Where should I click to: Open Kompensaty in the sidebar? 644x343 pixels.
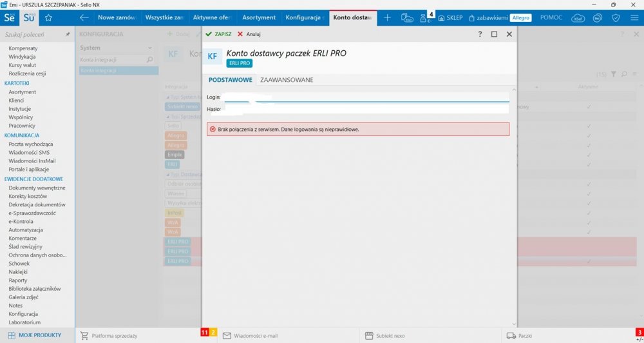pos(23,48)
